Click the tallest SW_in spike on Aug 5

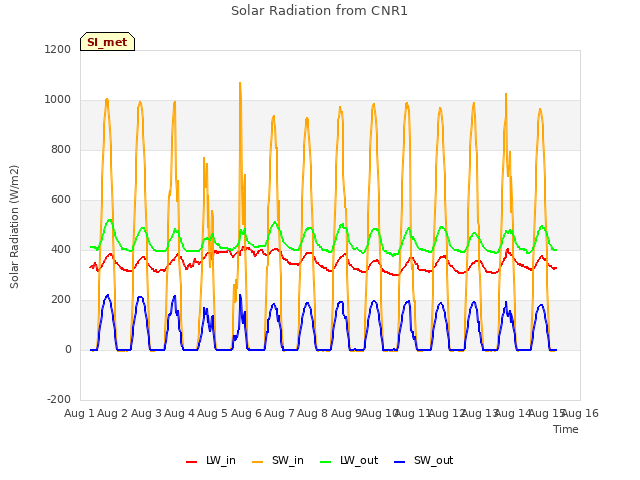[x=240, y=83]
